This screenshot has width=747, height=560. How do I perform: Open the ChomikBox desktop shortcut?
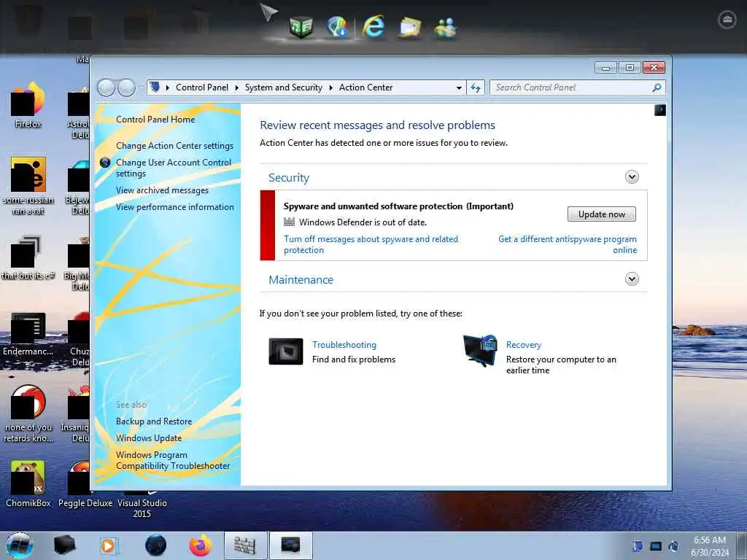[28, 483]
